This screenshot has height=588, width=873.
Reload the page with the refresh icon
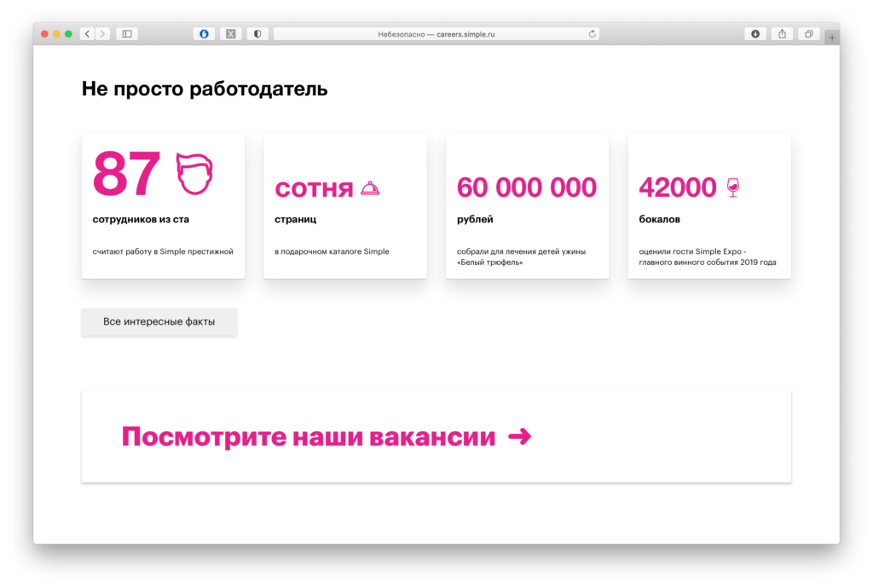tap(592, 34)
